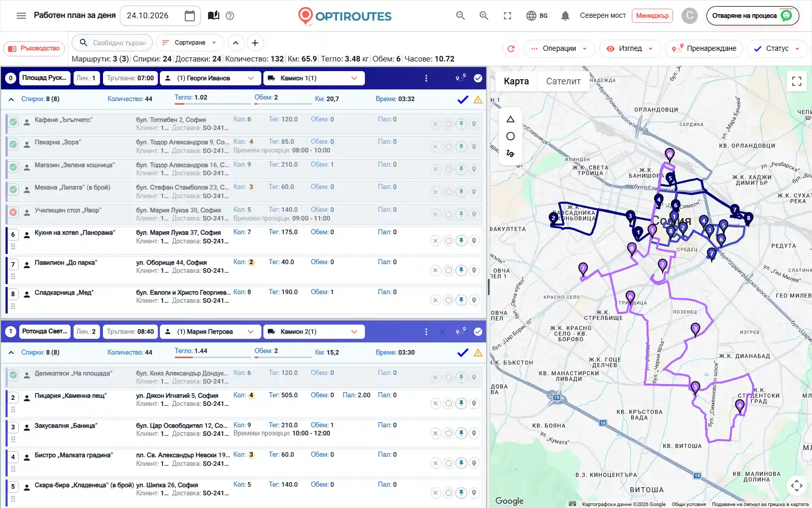Toggle the route 0 header check circle
812x508 pixels.
[478, 78]
